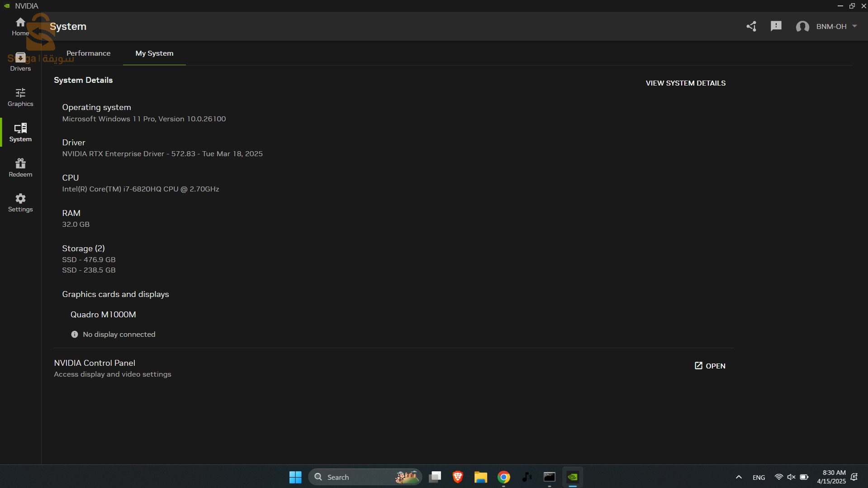
Task: Open the Redeem rewards section
Action: click(x=20, y=168)
